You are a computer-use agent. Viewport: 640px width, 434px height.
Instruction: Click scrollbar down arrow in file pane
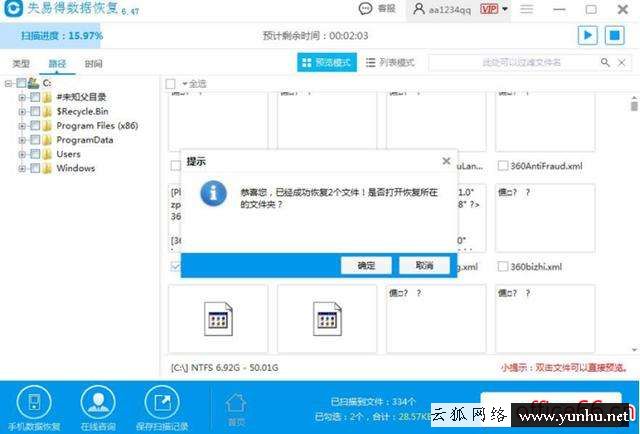[x=634, y=350]
